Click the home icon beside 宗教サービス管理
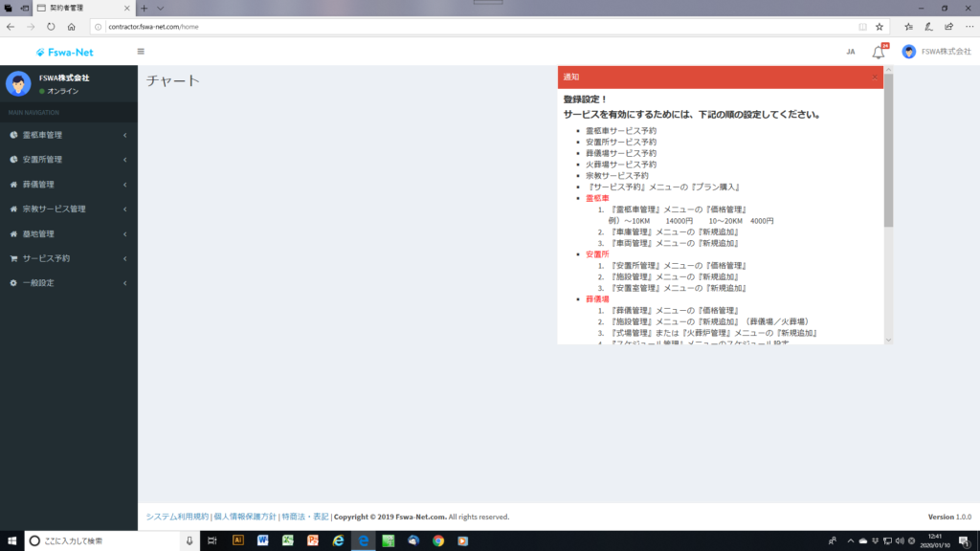 coord(13,209)
